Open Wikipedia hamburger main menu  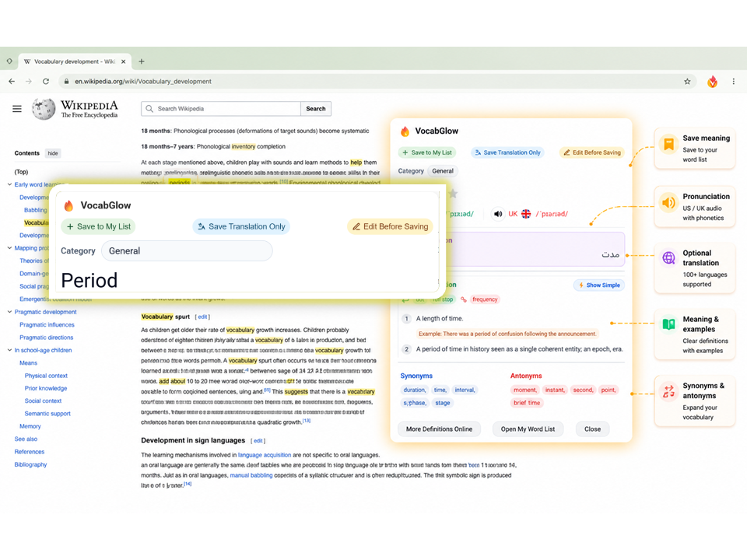pyautogui.click(x=17, y=109)
